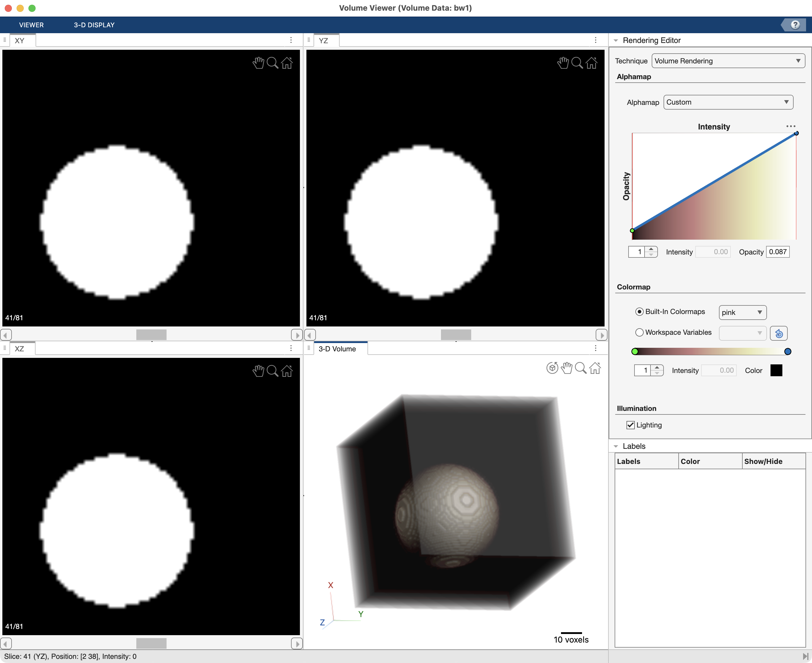The height and width of the screenshot is (663, 812).
Task: Restore home view in XZ panel
Action: tap(287, 371)
